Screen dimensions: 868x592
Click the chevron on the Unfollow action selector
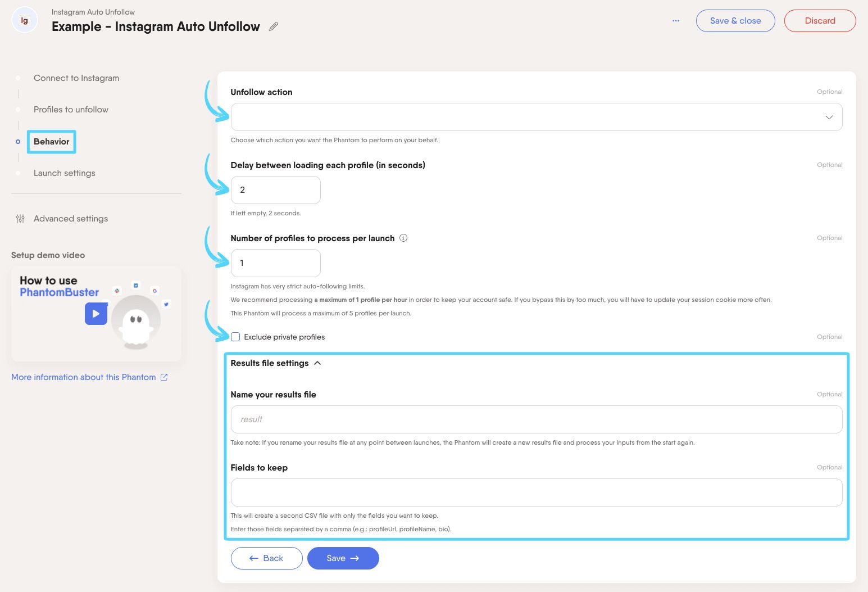829,117
